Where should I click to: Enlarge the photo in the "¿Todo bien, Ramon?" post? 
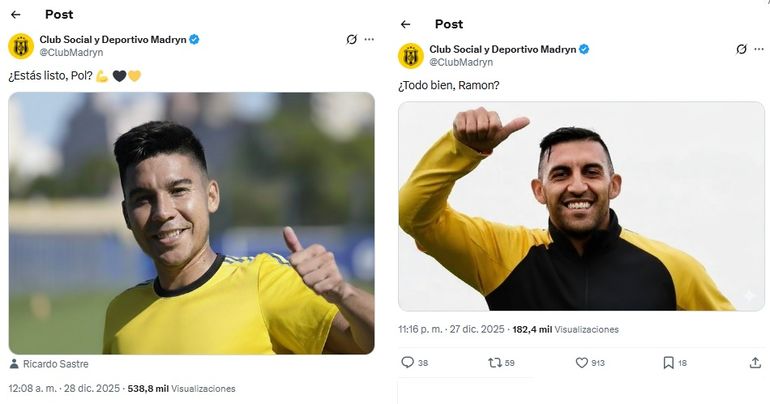(581, 206)
